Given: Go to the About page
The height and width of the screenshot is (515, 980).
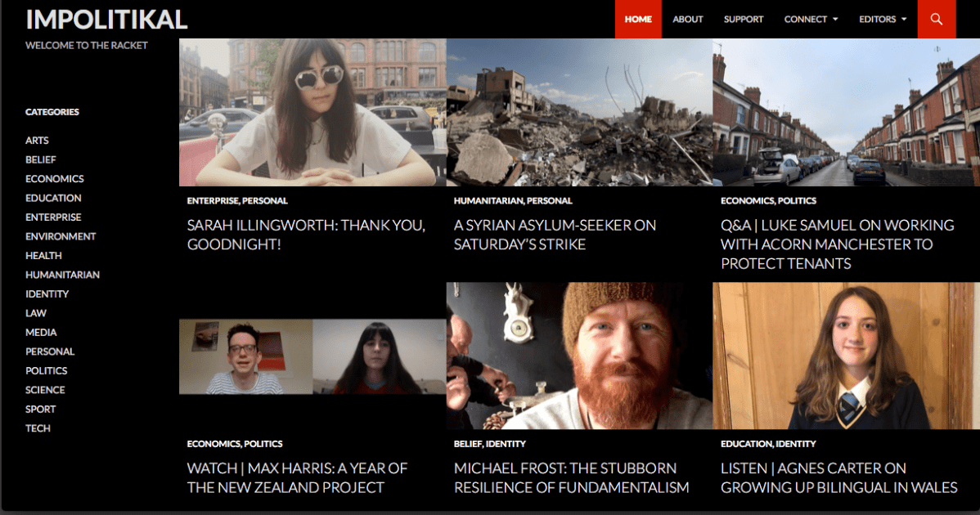Looking at the screenshot, I should pos(687,20).
